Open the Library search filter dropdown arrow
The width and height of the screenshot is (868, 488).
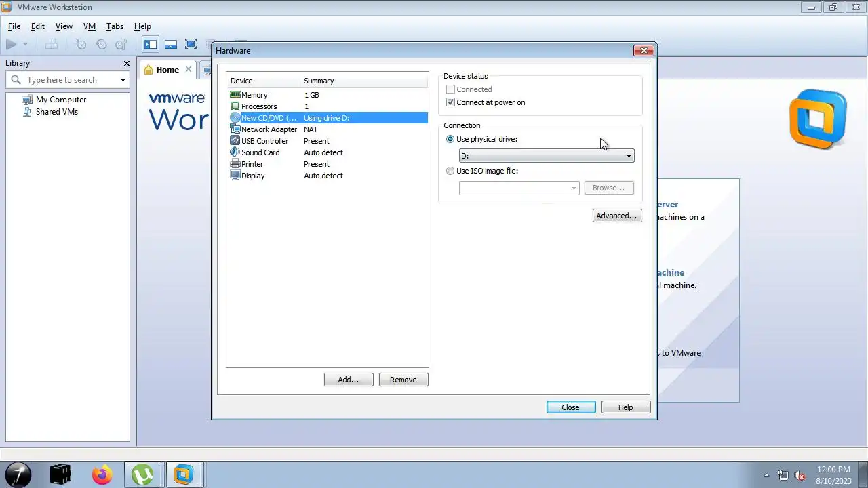pos(123,80)
